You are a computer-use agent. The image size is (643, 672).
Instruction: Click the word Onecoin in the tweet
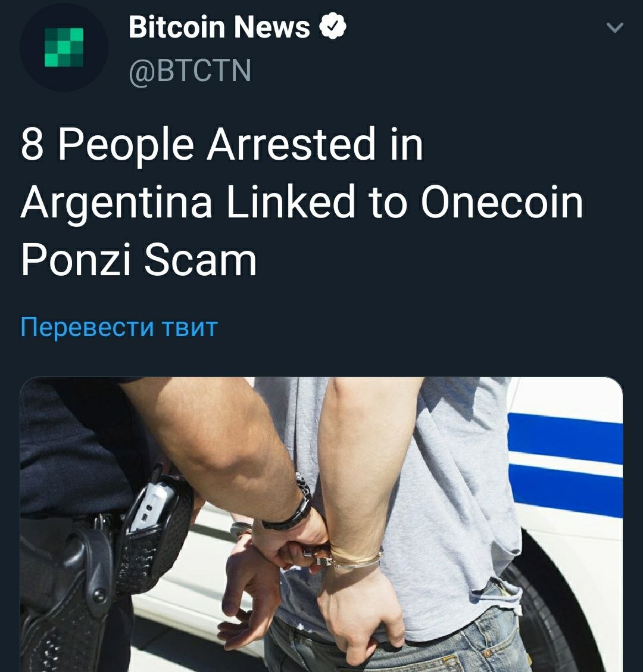[502, 201]
